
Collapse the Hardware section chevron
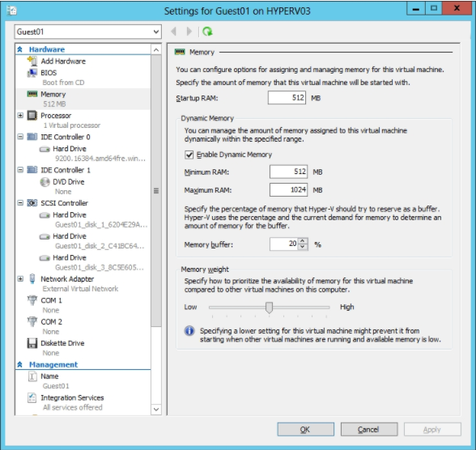click(20, 49)
